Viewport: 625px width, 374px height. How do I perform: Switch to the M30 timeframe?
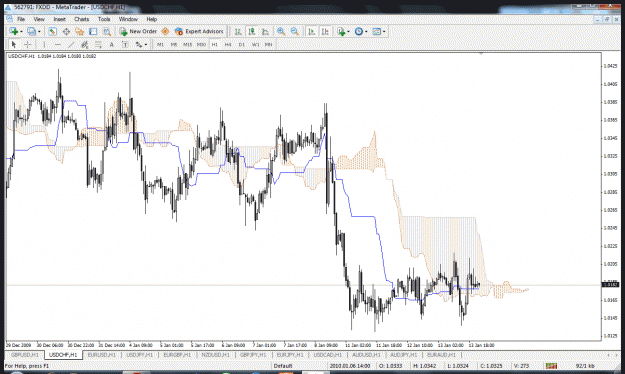[201, 44]
